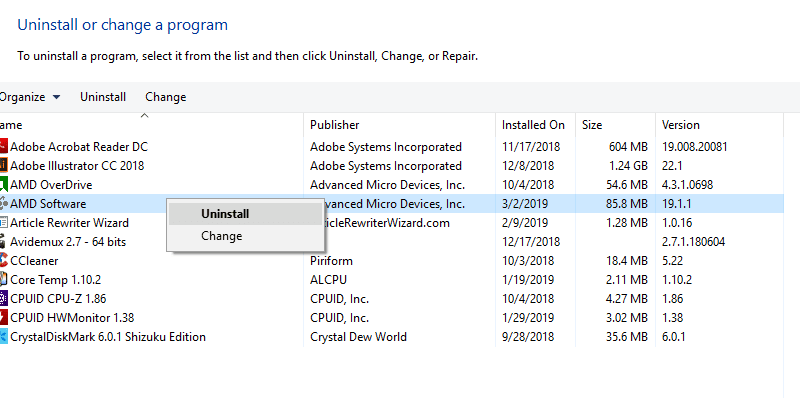The image size is (800, 398).
Task: Click the Adobe Illustrator CC 2018 icon
Action: [4, 166]
